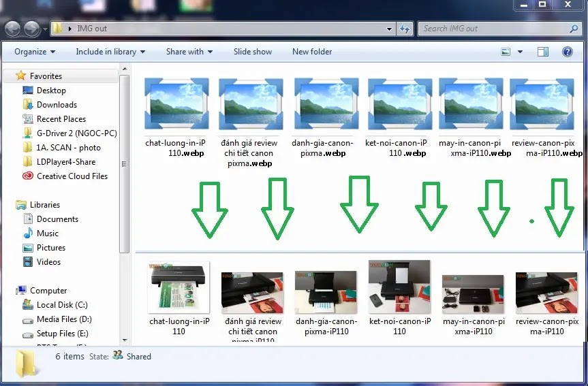Change view with the view icon
This screenshot has height=386, width=588.
tap(506, 52)
